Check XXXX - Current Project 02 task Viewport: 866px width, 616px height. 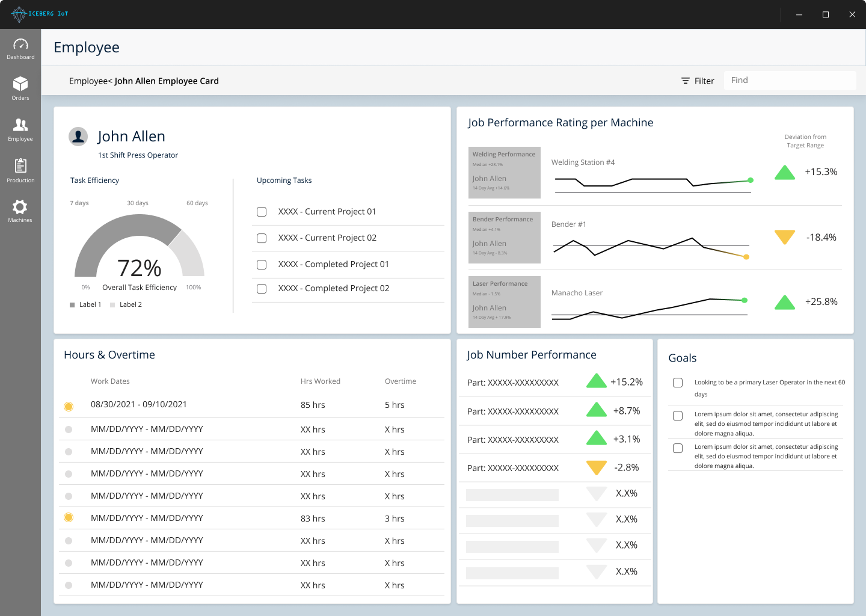point(262,238)
